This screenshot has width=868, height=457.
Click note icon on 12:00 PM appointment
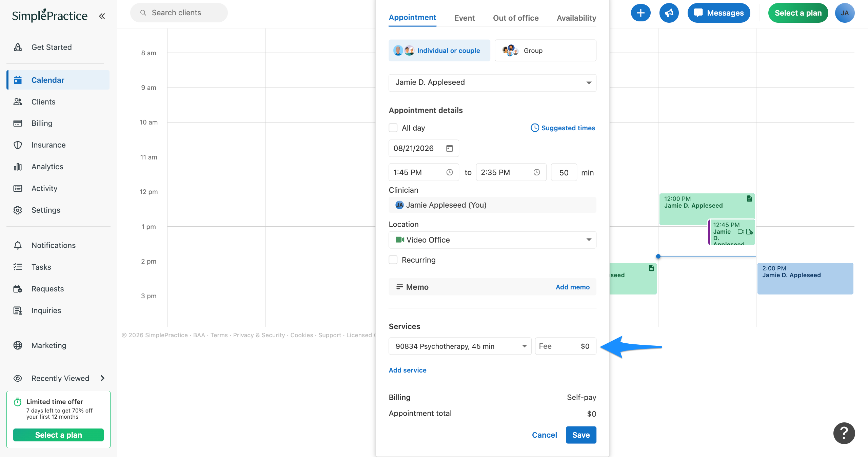pyautogui.click(x=749, y=199)
